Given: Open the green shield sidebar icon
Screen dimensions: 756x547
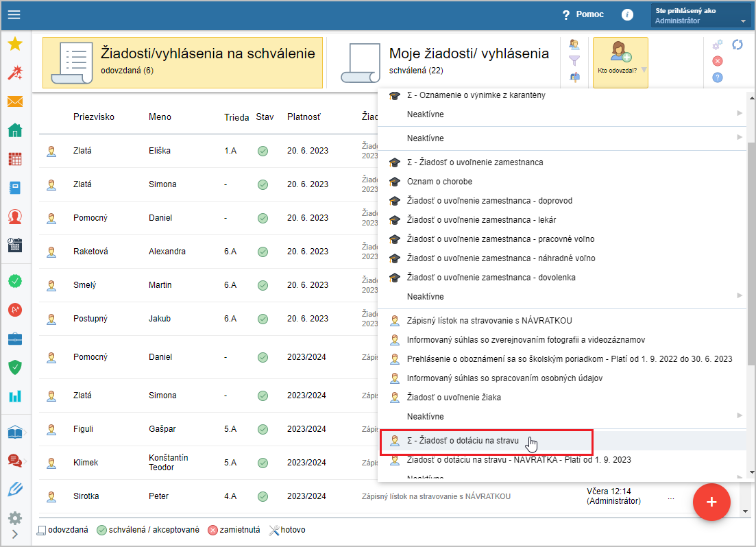Looking at the screenshot, I should [15, 367].
